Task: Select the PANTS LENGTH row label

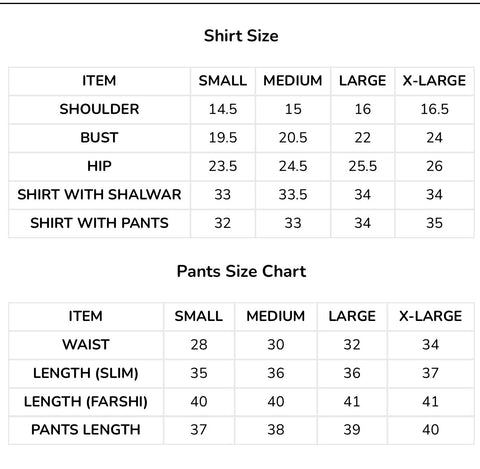Action: pyautogui.click(x=86, y=430)
